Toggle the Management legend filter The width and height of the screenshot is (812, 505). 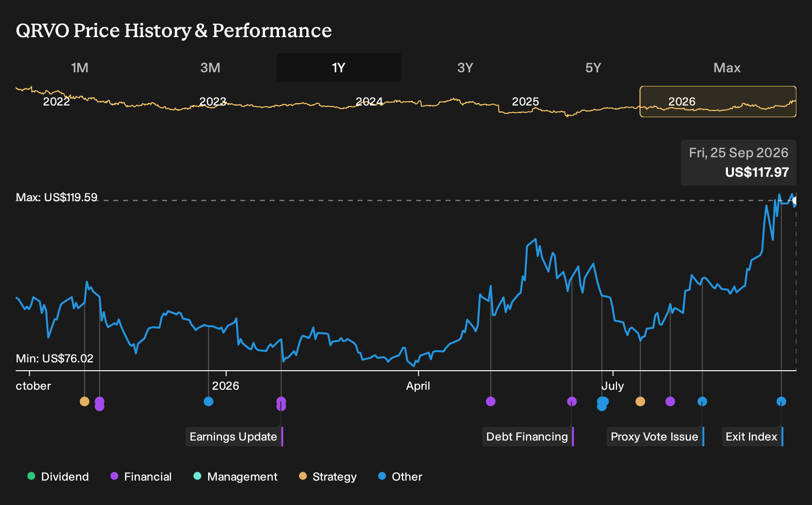[235, 477]
